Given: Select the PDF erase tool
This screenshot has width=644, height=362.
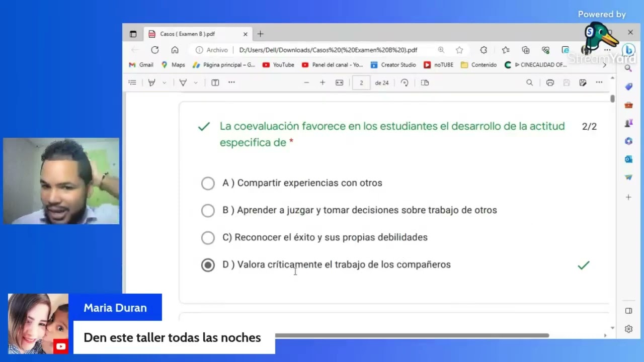Looking at the screenshot, I should point(183,82).
